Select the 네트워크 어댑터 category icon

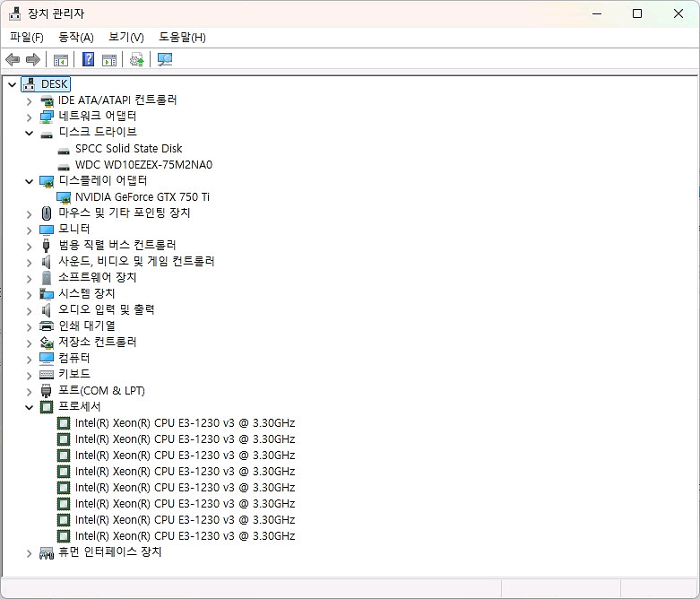point(47,117)
